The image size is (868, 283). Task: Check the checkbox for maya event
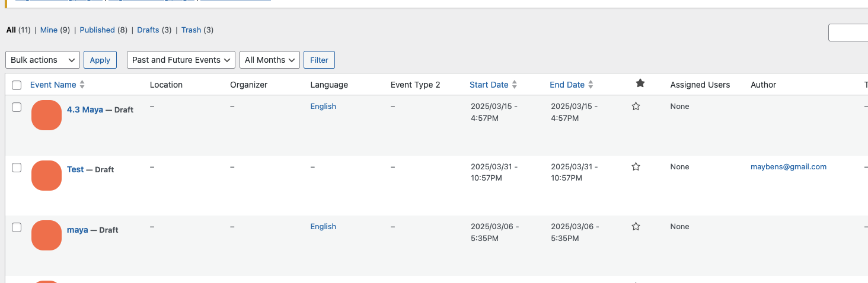[x=17, y=227]
